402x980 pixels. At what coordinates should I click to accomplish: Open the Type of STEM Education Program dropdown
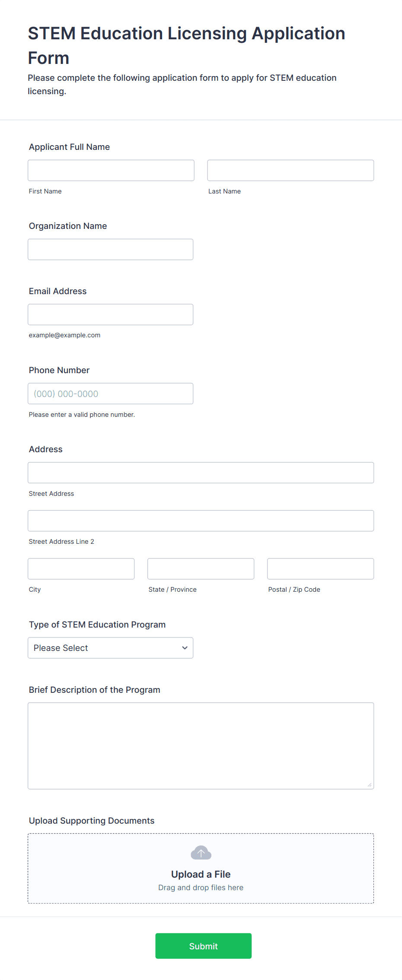[x=111, y=648]
